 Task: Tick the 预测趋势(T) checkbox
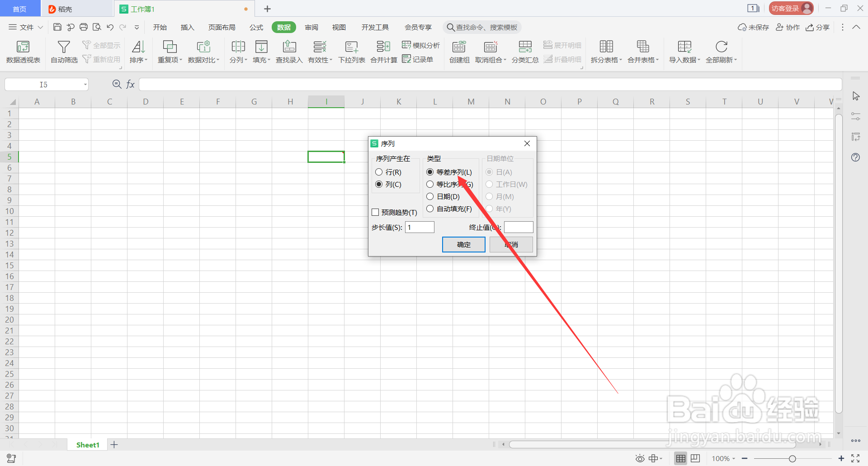tap(375, 212)
